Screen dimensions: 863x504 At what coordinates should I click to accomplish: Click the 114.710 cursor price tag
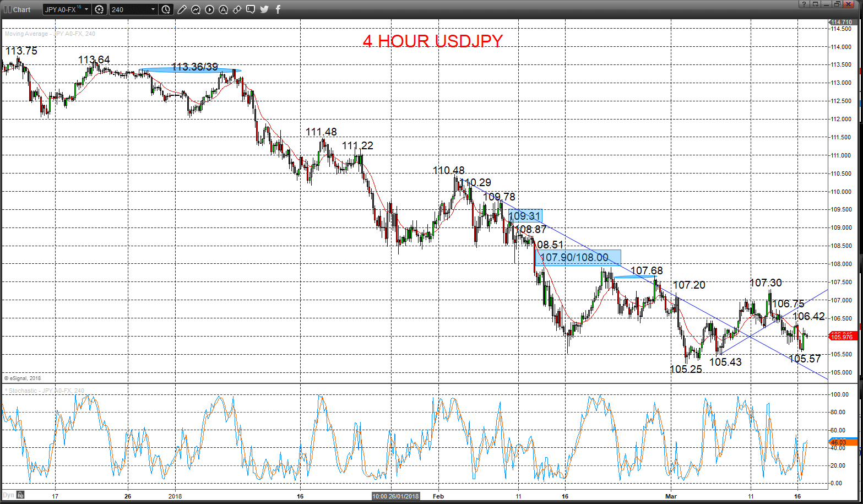click(x=842, y=22)
